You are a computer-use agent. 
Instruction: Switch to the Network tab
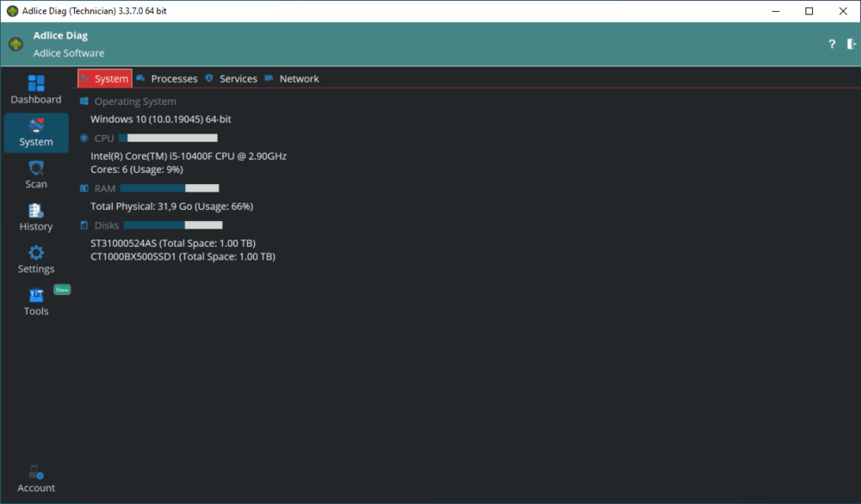click(x=298, y=79)
